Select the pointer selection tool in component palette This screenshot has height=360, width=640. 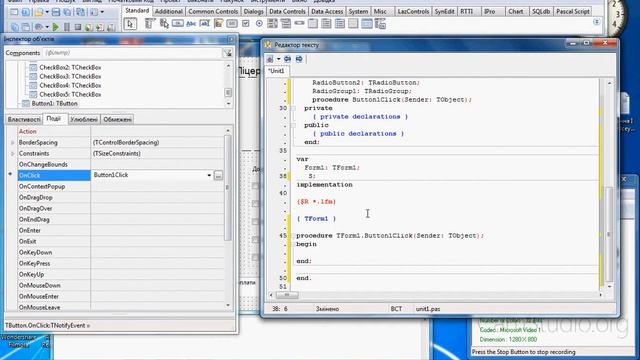pyautogui.click(x=130, y=24)
